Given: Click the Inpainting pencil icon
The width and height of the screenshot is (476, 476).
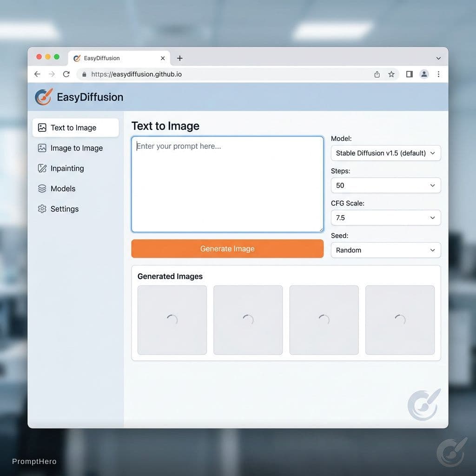Looking at the screenshot, I should (42, 168).
